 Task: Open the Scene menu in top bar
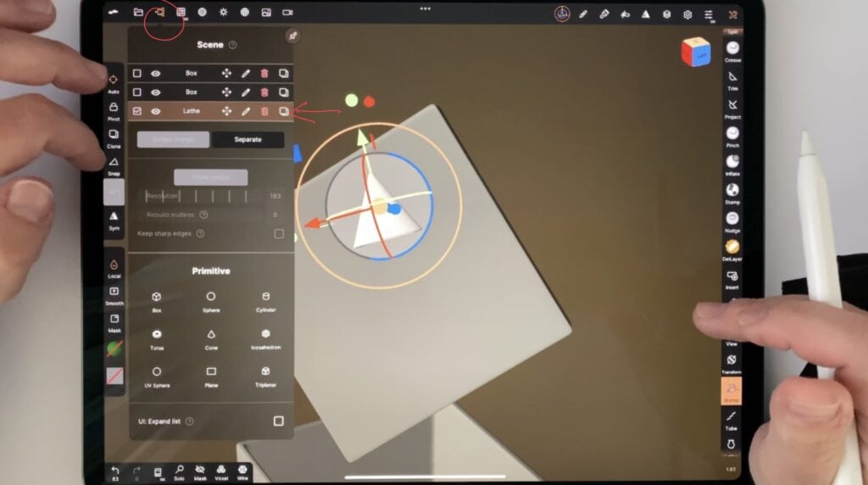159,13
